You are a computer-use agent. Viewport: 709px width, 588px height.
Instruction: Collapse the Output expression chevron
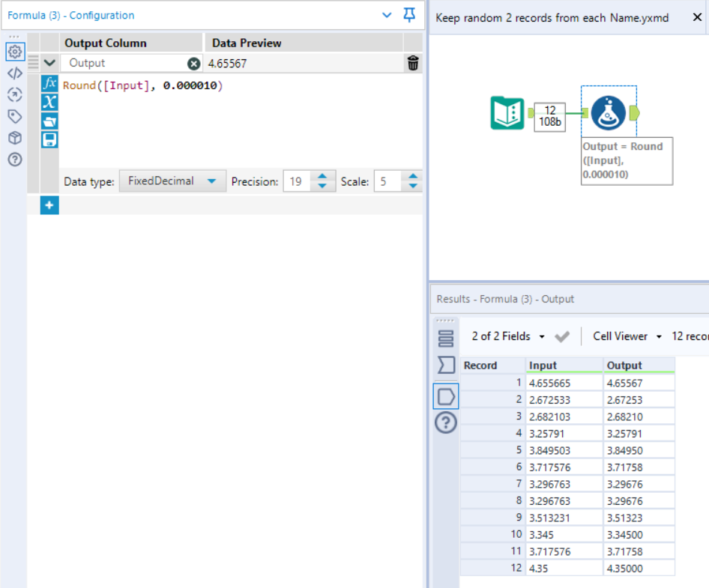[49, 64]
